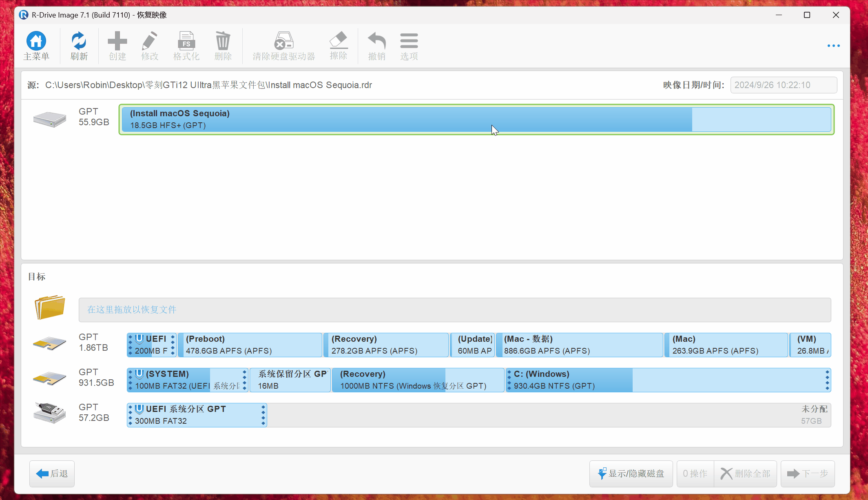This screenshot has width=868, height=500.
Task: Select the Update 60MB partition
Action: point(472,345)
